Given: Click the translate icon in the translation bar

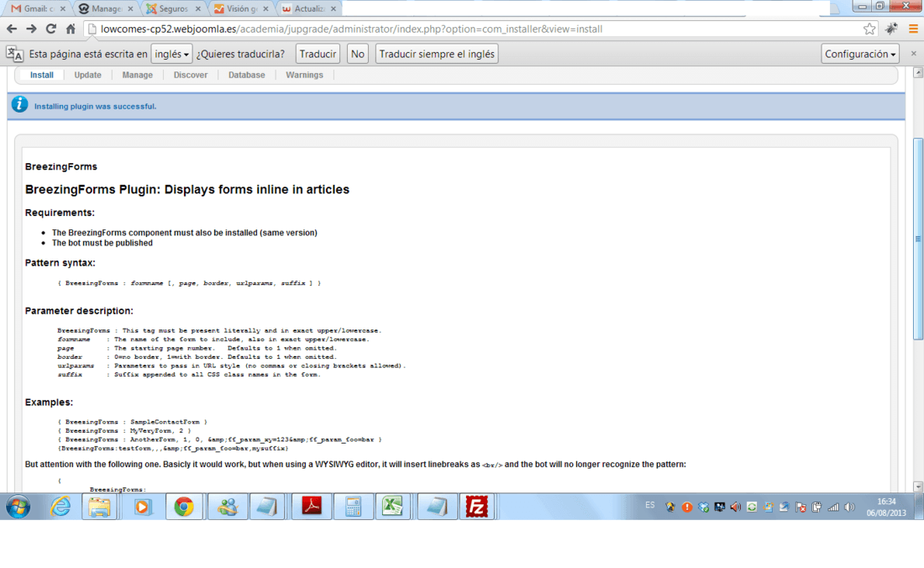Looking at the screenshot, I should (15, 55).
